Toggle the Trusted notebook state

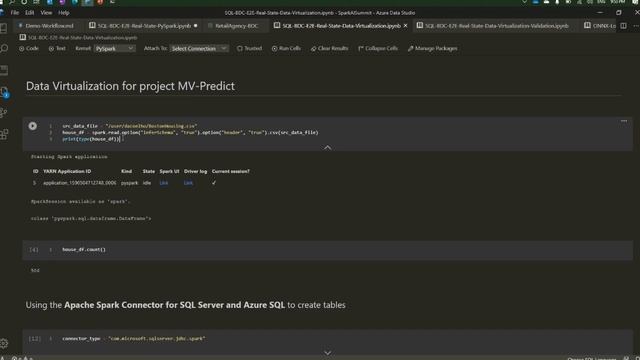point(249,48)
